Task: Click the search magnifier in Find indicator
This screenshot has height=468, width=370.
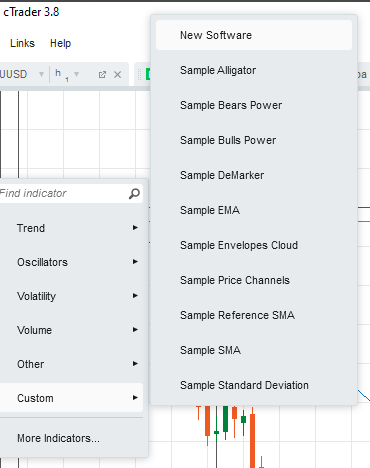Action: (x=134, y=193)
